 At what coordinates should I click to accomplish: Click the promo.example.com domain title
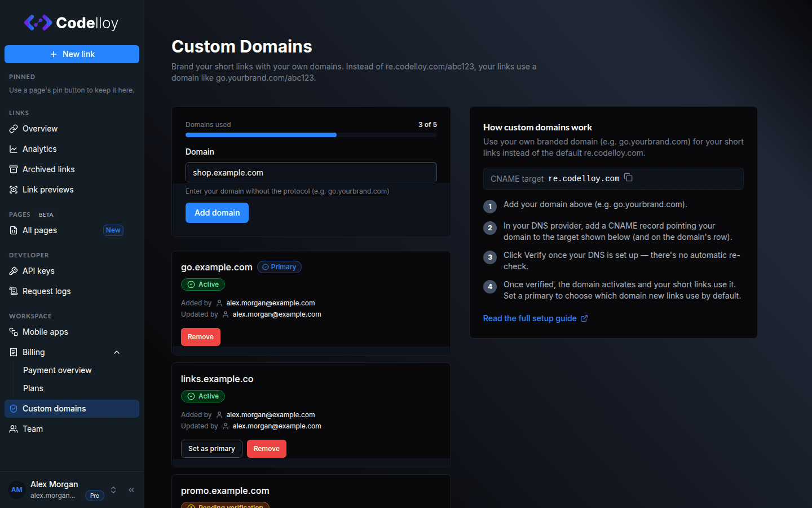pos(225,491)
